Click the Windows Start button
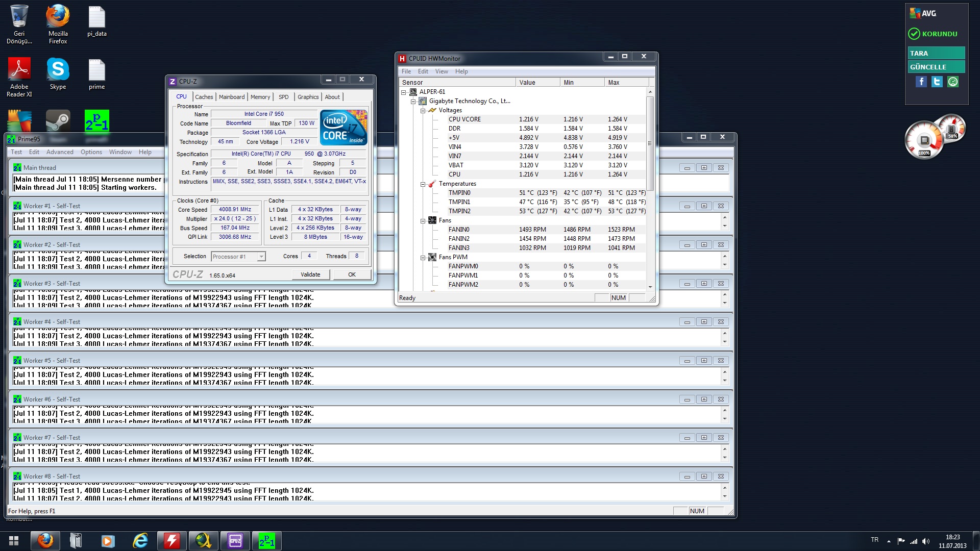The width and height of the screenshot is (980, 551). [x=14, y=541]
